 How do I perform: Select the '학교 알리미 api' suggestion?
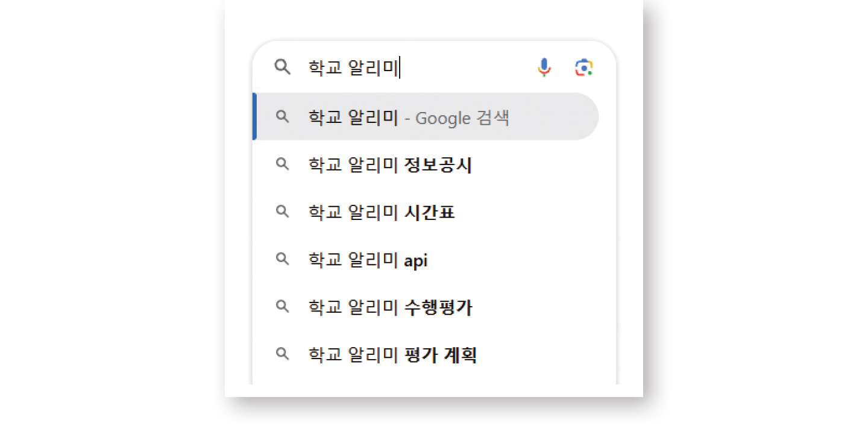368,260
